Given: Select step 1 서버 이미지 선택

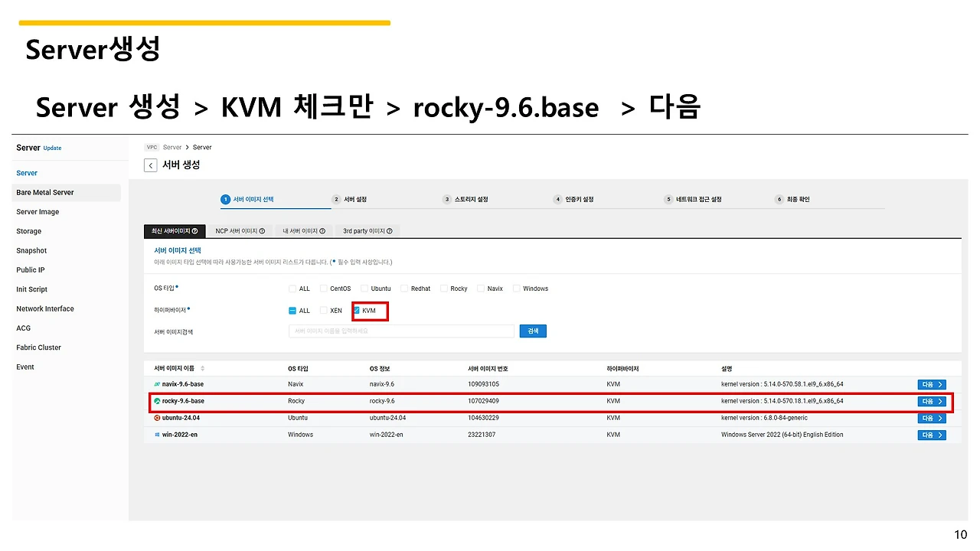Looking at the screenshot, I should click(247, 200).
